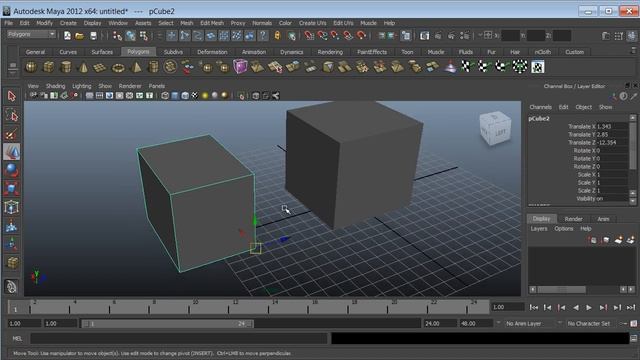Screen dimensions: 640x360
Task: Activate the Universal Manipulator tool
Action: pos(11,207)
